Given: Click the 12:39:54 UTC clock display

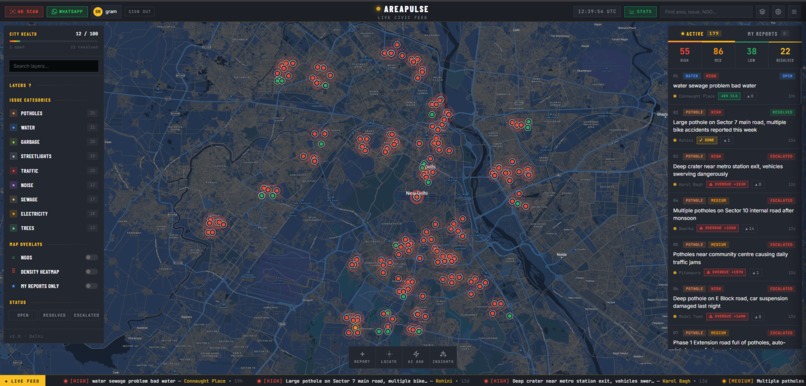Looking at the screenshot, I should point(597,11).
